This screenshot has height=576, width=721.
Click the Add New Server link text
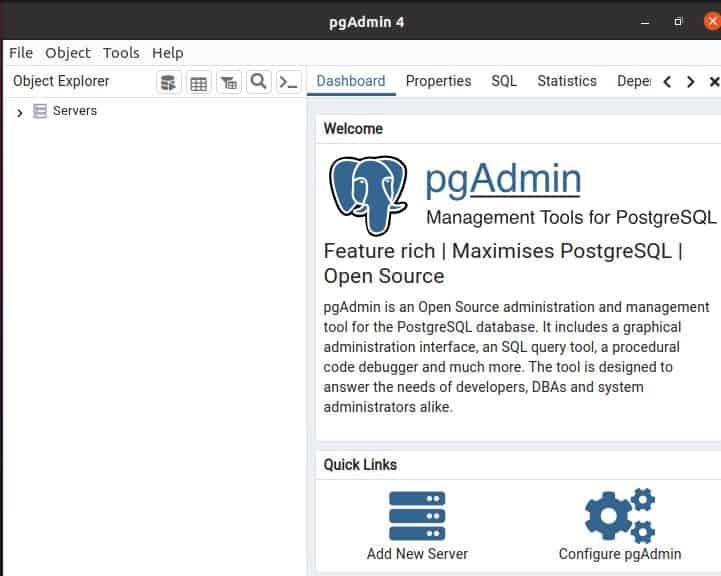coord(417,554)
